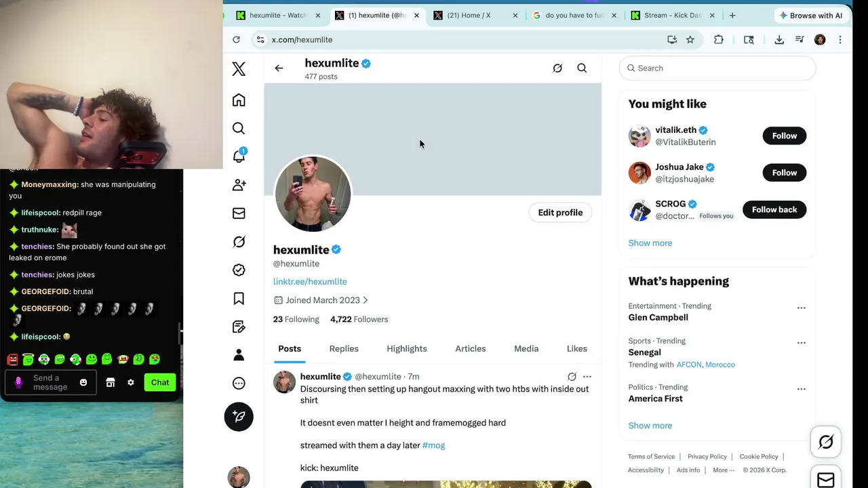Open the browser Downloads icon
868x488 pixels.
coord(779,40)
